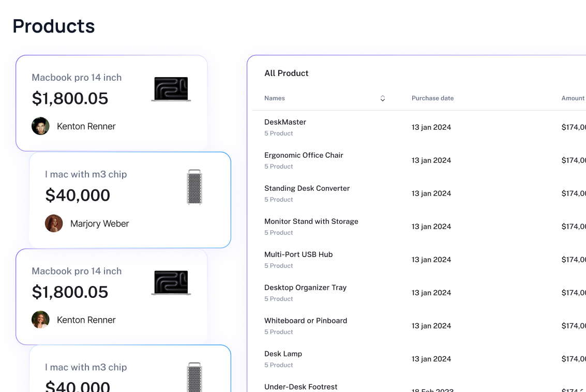586x392 pixels.
Task: Click the $1,800.05 price above the woman's avatar
Action: click(70, 292)
